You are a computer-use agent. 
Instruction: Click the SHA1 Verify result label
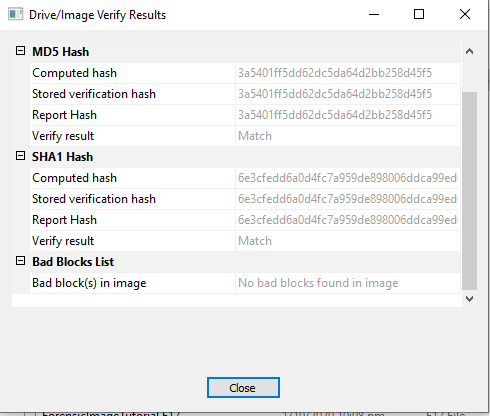pos(63,241)
